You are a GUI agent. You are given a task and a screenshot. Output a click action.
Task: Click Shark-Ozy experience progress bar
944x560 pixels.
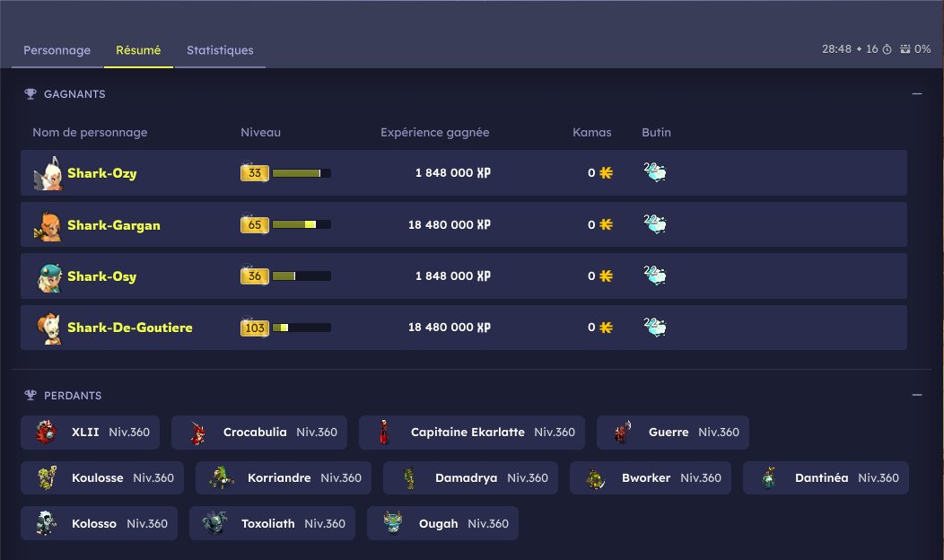pyautogui.click(x=302, y=173)
